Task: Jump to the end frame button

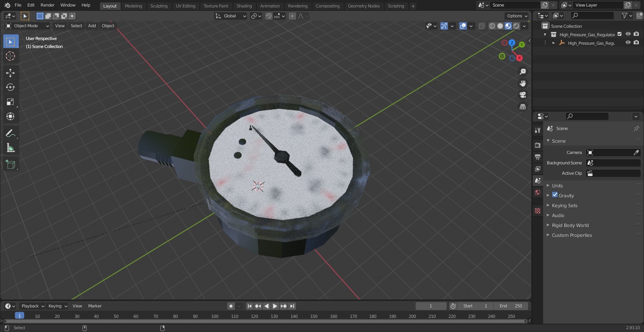Action: pyautogui.click(x=292, y=306)
